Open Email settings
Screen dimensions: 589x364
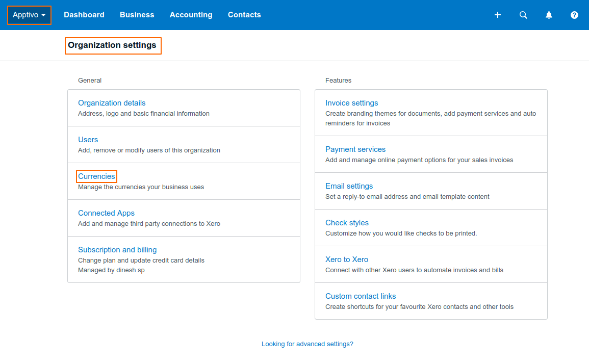tap(349, 186)
